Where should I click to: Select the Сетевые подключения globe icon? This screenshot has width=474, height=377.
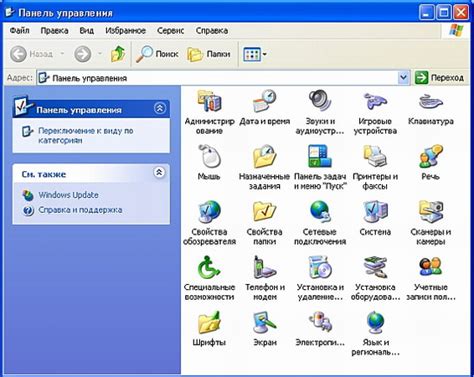320,211
